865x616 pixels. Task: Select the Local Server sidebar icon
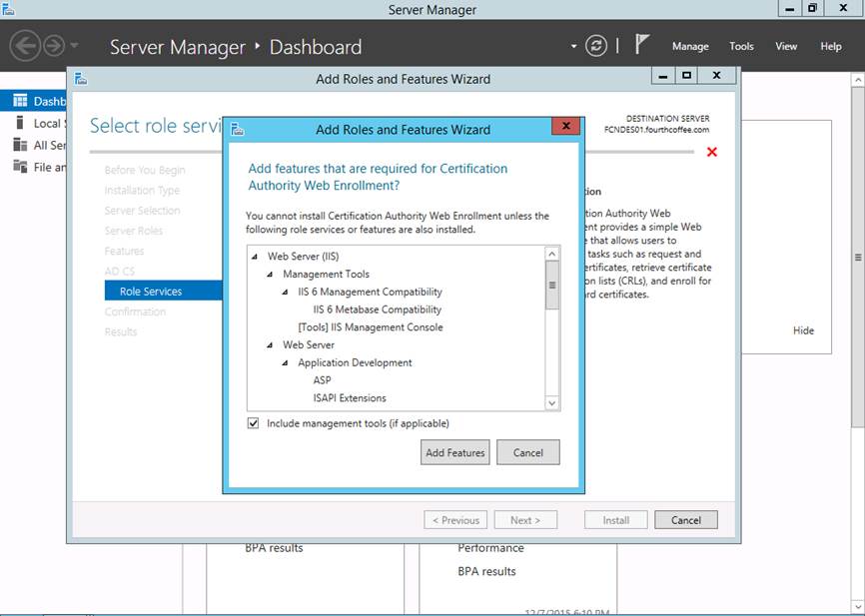click(x=20, y=123)
